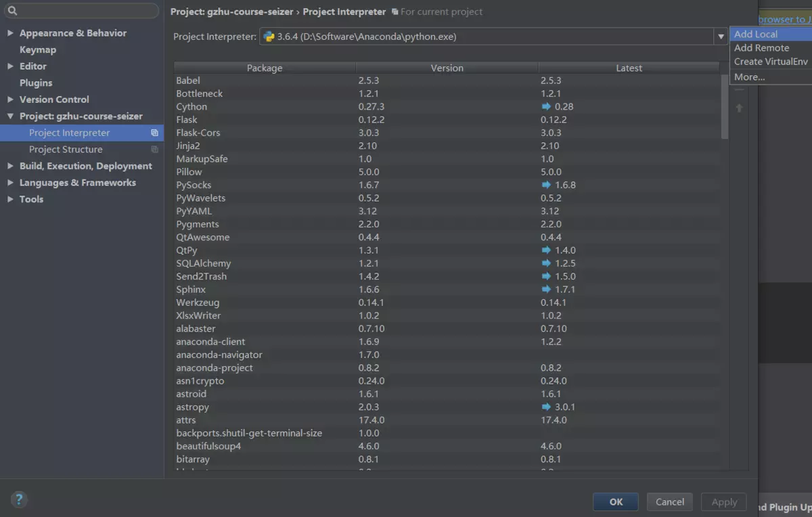Expand Languages & Frameworks section

point(10,183)
